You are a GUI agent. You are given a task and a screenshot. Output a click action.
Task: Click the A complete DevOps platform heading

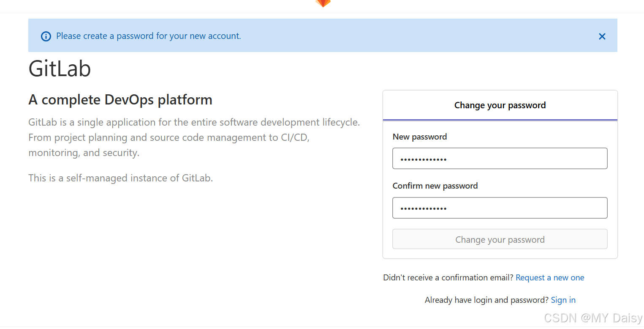pos(120,100)
